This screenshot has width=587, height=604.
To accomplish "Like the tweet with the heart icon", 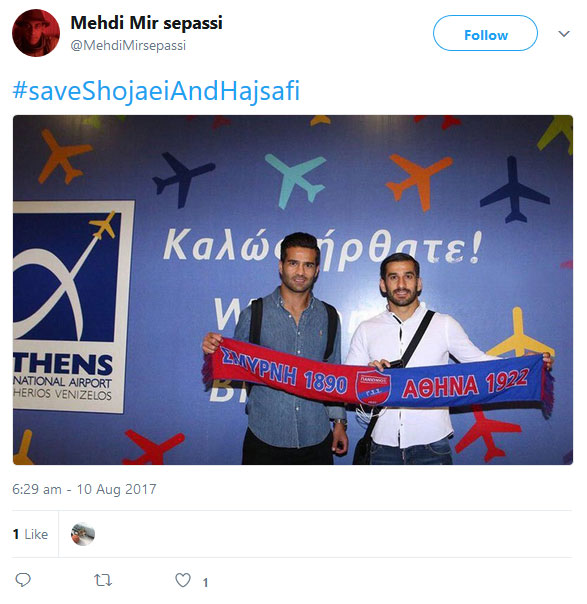I will click(x=183, y=580).
